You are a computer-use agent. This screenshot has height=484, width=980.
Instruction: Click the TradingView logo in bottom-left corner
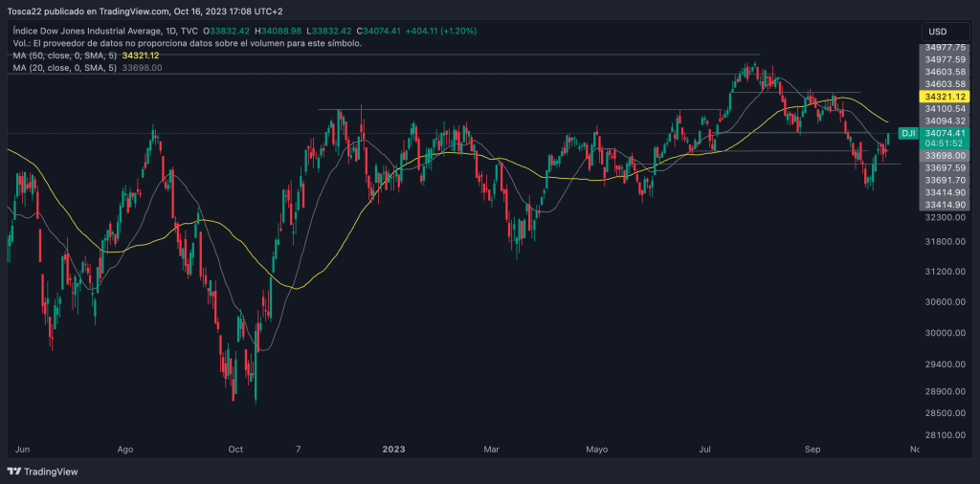pos(42,472)
